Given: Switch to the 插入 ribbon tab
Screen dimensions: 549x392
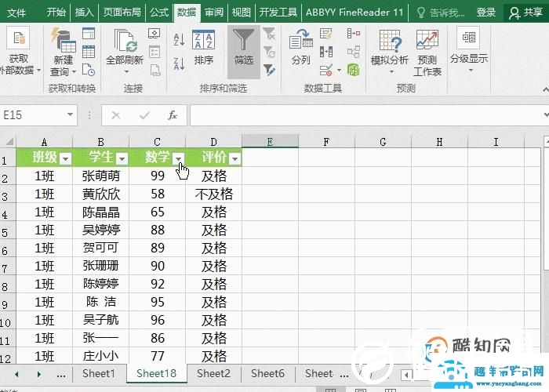Looking at the screenshot, I should [85, 13].
